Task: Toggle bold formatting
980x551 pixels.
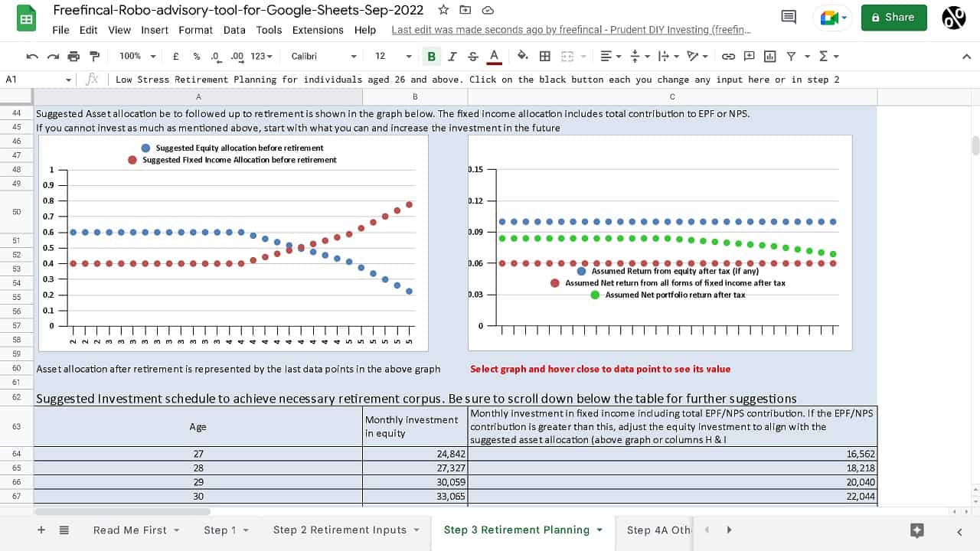Action: [431, 56]
